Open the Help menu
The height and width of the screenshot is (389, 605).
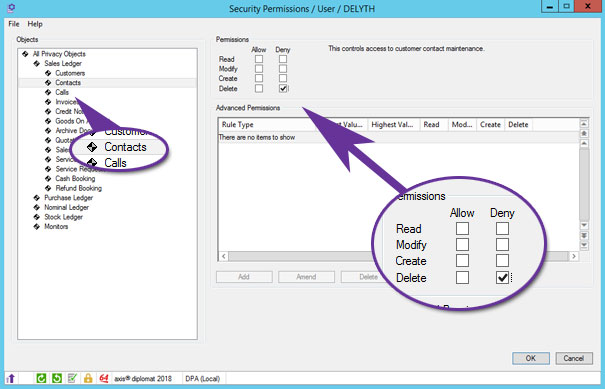click(35, 24)
